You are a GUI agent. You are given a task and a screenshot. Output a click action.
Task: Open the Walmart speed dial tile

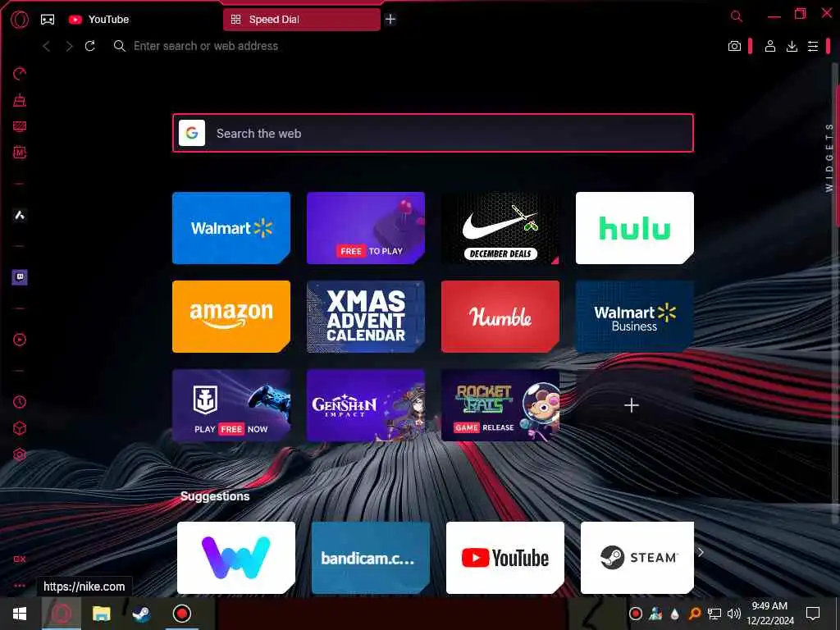231,228
